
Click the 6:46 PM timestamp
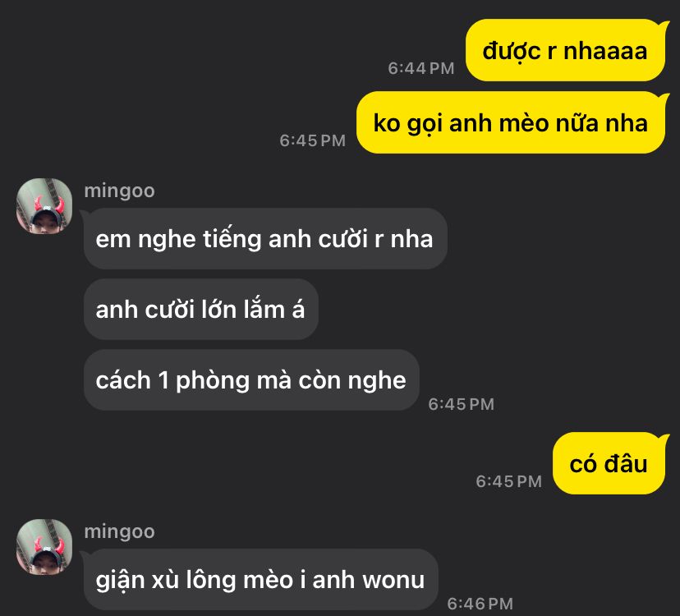point(480,604)
